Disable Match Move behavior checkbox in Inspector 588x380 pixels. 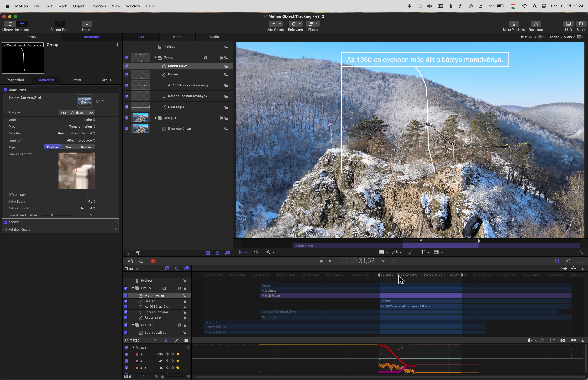[x=5, y=90]
